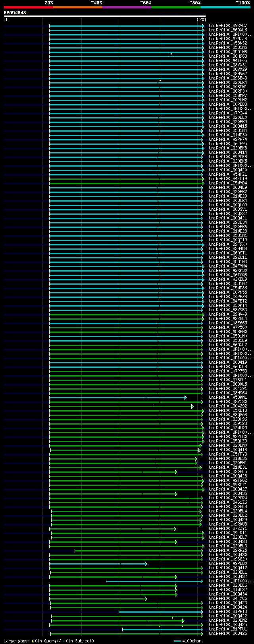Click the cyan ~100% identity legend bar
254x644 pixels.
pyautogui.click(x=225, y=7)
